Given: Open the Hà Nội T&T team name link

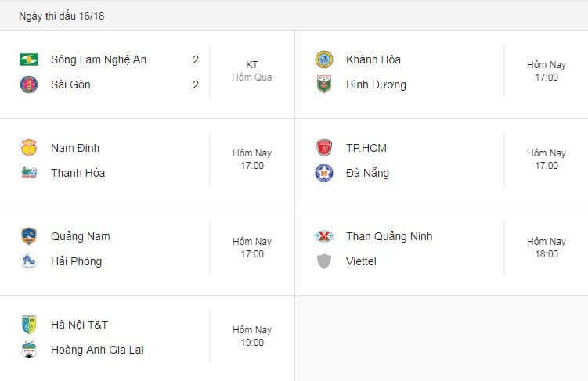Looking at the screenshot, I should (79, 325).
